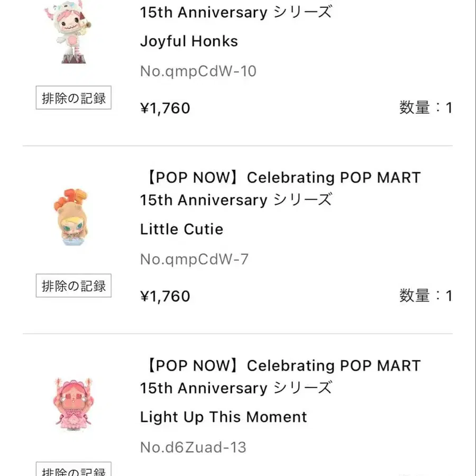
Task: Click the ¥1,760 price of Little Cutie
Action: 165,296
